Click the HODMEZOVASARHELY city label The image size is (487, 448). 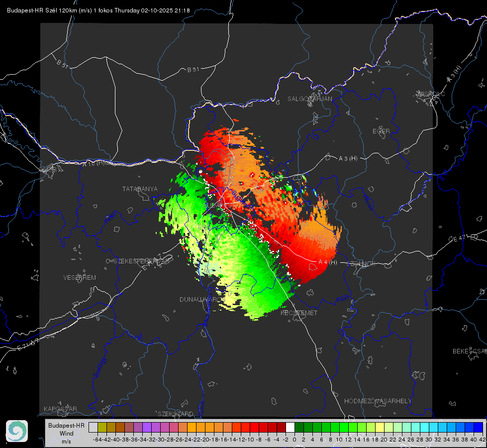tap(378, 401)
